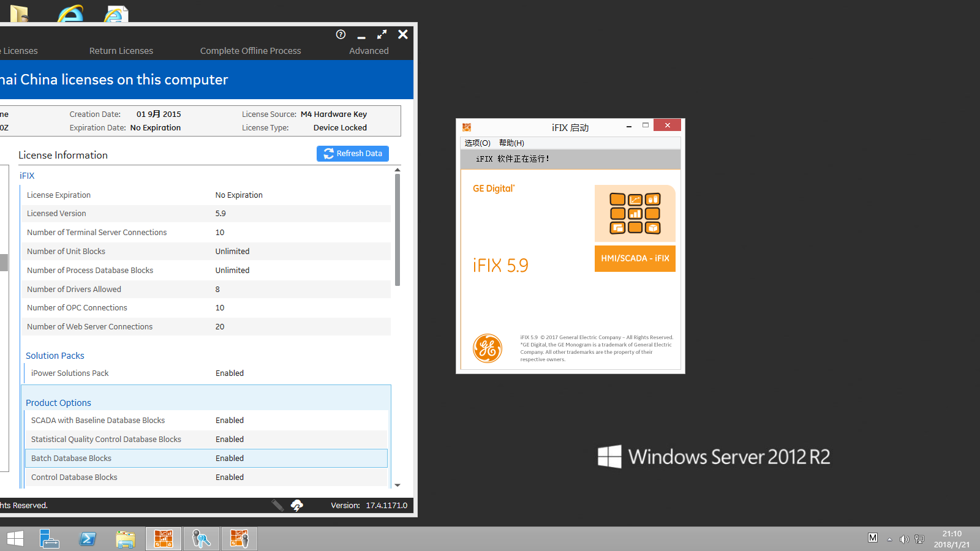This screenshot has height=551, width=980.
Task: Open the Complete Offline Process tab
Action: 251,51
